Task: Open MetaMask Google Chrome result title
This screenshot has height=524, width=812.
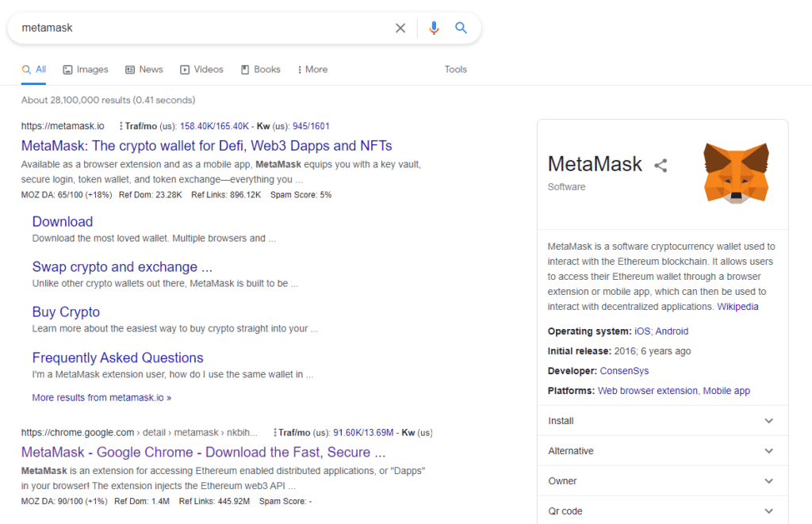Action: (204, 453)
